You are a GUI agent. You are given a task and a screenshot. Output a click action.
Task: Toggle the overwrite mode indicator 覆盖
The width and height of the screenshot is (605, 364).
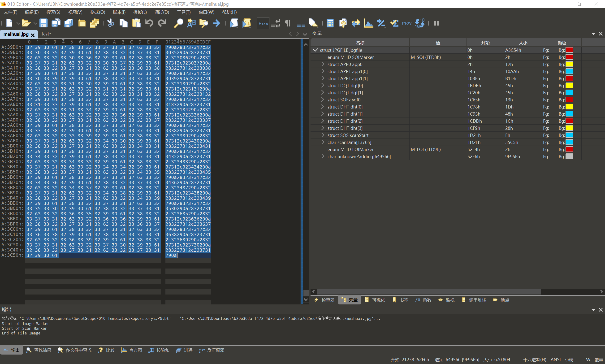point(599,360)
